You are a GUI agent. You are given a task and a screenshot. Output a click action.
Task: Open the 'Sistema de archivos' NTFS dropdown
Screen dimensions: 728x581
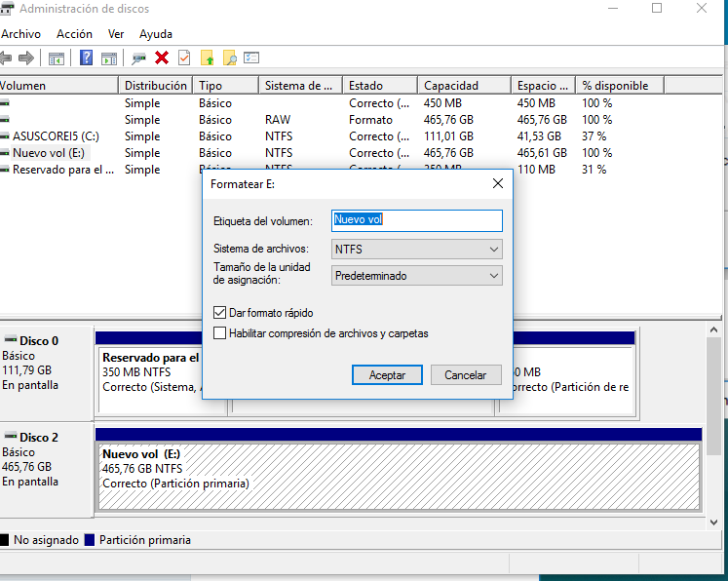tap(417, 250)
